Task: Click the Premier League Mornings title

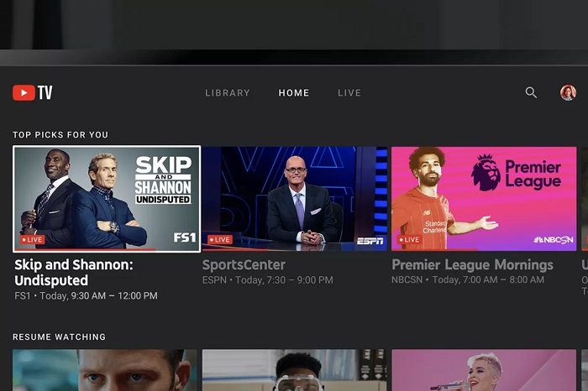Action: (x=472, y=265)
